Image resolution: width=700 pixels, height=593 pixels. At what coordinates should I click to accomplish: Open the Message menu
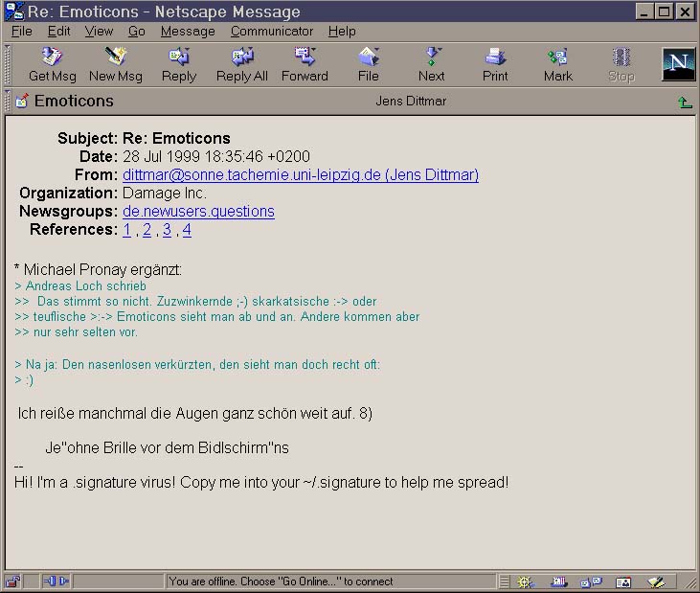[x=188, y=32]
